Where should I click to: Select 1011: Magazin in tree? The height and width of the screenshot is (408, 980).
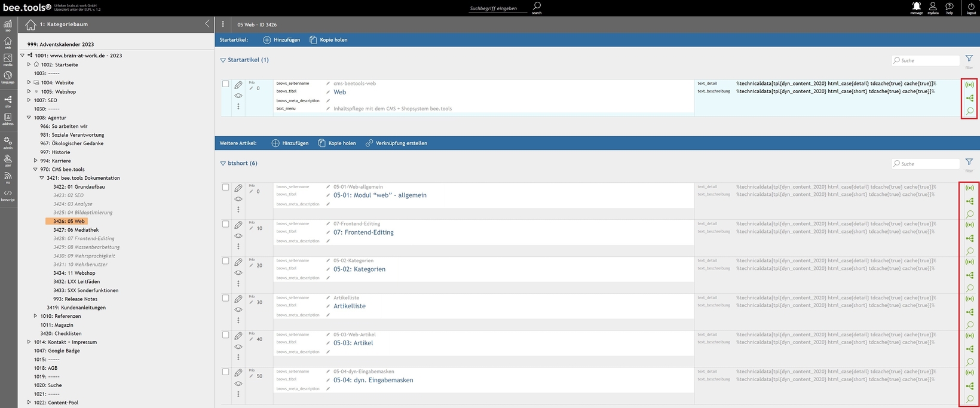click(x=57, y=325)
